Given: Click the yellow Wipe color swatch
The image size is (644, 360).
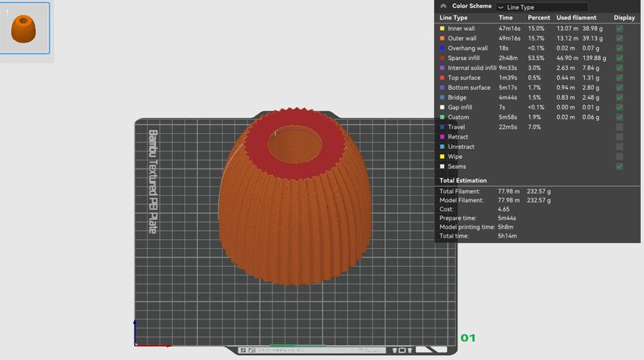Looking at the screenshot, I should tap(442, 156).
